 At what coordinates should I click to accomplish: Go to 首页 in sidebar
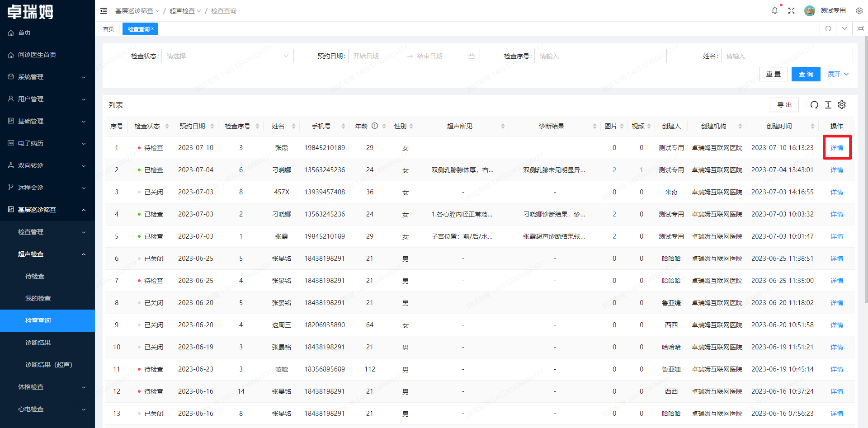tap(47, 33)
